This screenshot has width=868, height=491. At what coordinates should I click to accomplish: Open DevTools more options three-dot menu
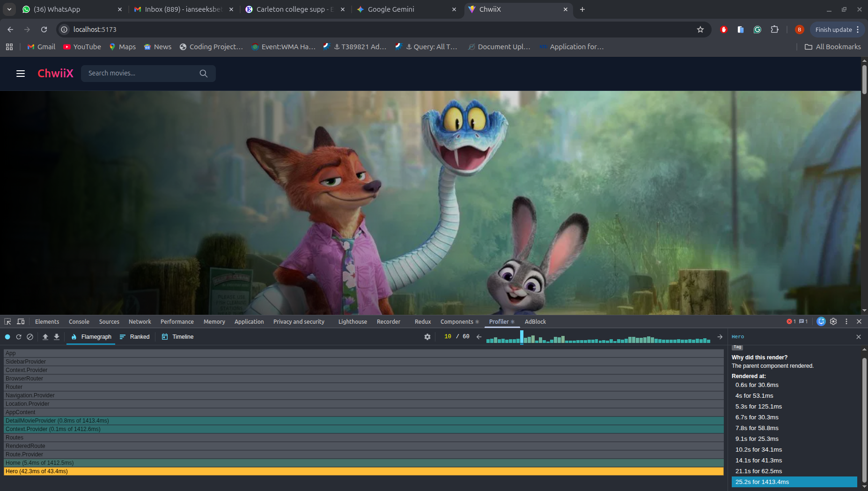click(846, 321)
